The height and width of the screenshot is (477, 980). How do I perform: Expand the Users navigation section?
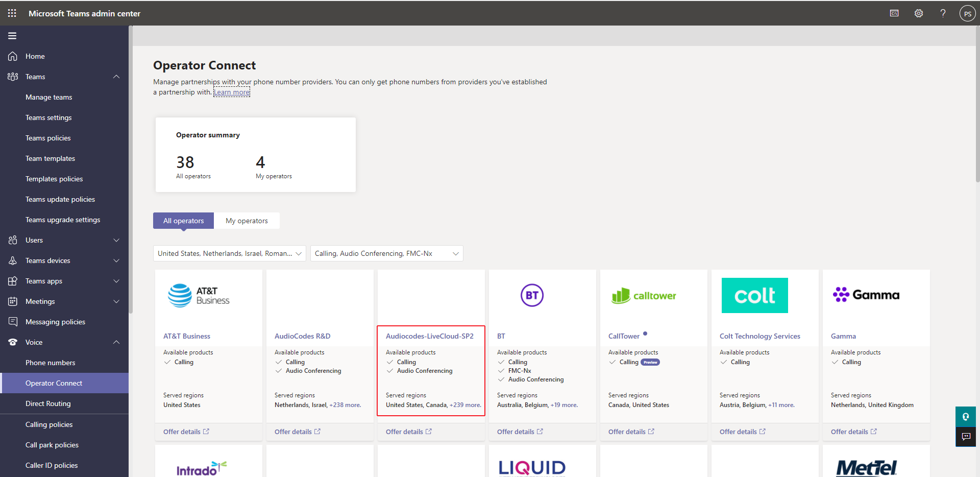pyautogui.click(x=116, y=240)
